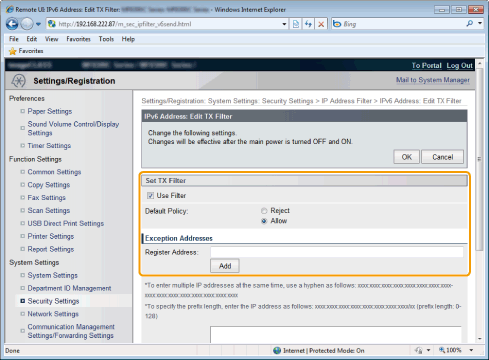Viewport: 489px width, 360px height.
Task: Click the Internet Explorer title bar icon
Action: pos(10,9)
